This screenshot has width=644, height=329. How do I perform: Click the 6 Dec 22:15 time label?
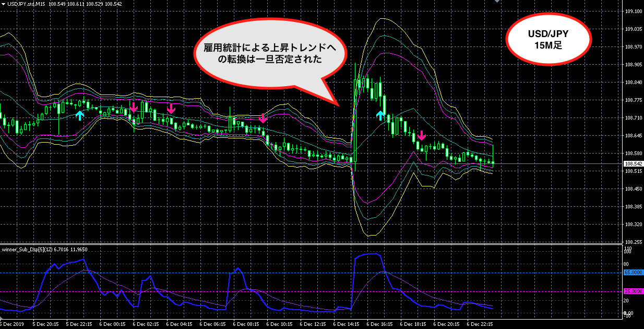point(480,324)
